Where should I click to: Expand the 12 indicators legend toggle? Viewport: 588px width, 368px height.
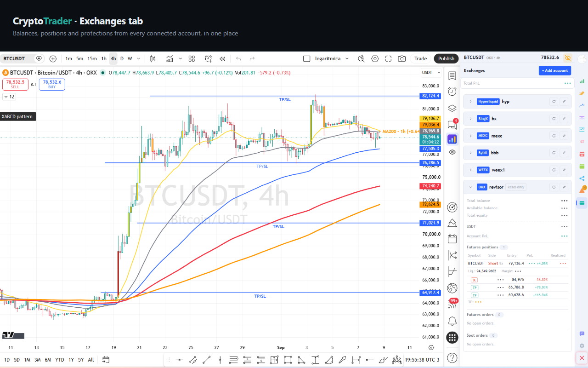pos(9,97)
